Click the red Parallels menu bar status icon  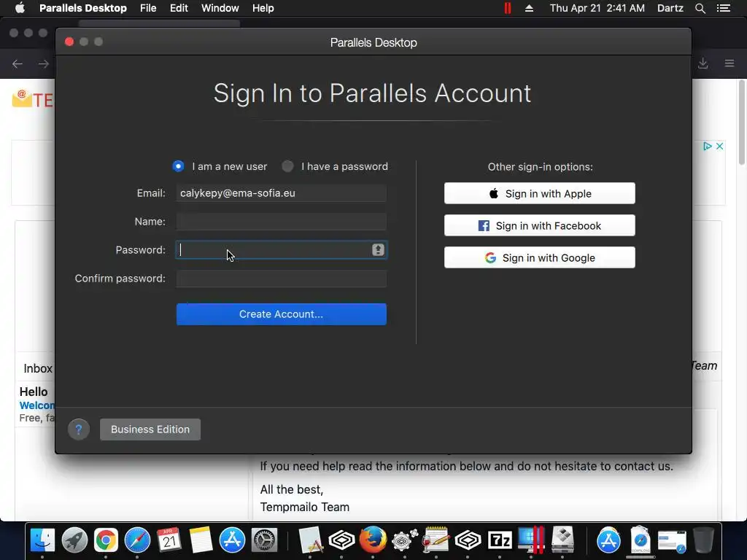[x=508, y=8]
